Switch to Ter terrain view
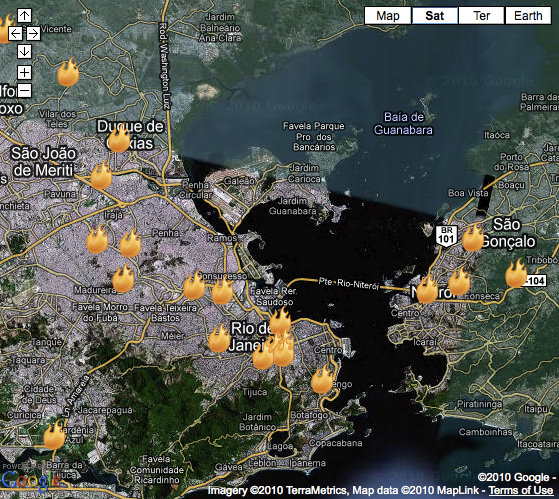 [481, 16]
